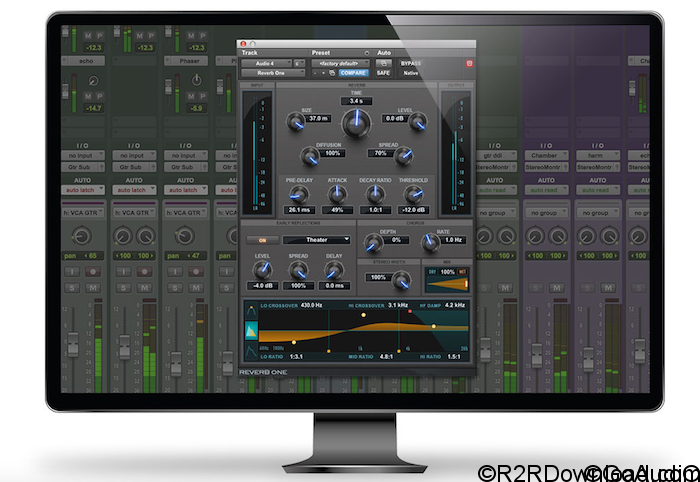This screenshot has height=482, width=700.
Task: Click the pan knob on pan 47 channel
Action: point(184,236)
